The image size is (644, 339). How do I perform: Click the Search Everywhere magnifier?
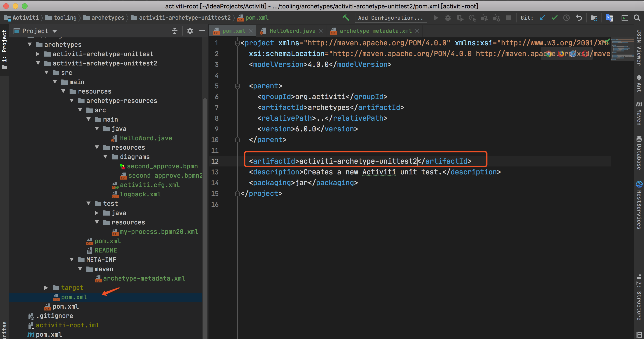(x=637, y=18)
